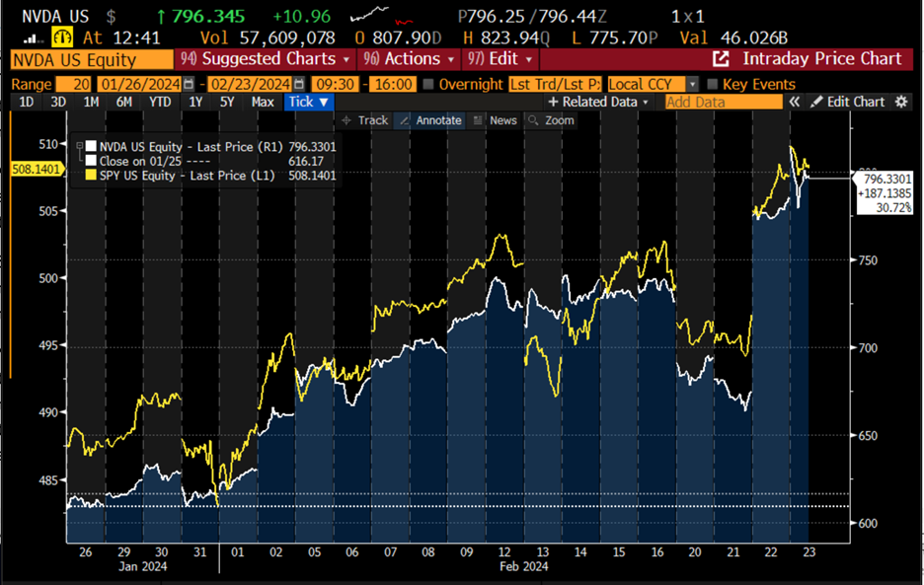Click the P796.25/796.44Z bid ask quote
The width and height of the screenshot is (924, 585).
[532, 17]
